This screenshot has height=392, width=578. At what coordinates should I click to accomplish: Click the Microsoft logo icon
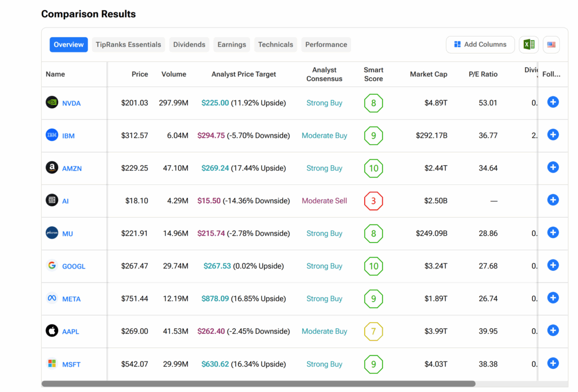(x=52, y=364)
